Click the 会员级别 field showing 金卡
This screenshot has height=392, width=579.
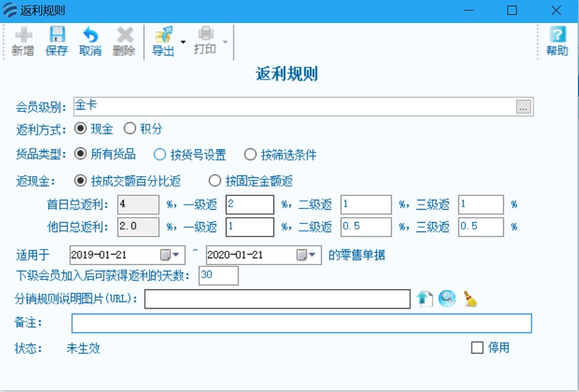(304, 106)
